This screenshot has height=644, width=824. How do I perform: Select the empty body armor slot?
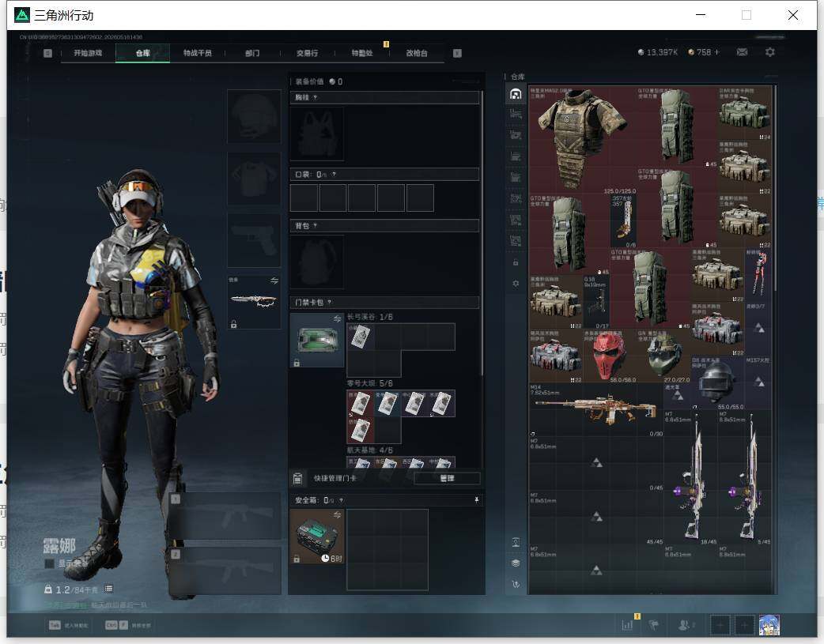pos(254,179)
